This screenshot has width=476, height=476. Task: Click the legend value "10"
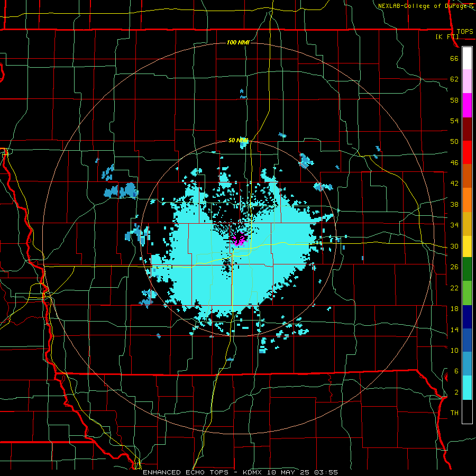point(454,350)
